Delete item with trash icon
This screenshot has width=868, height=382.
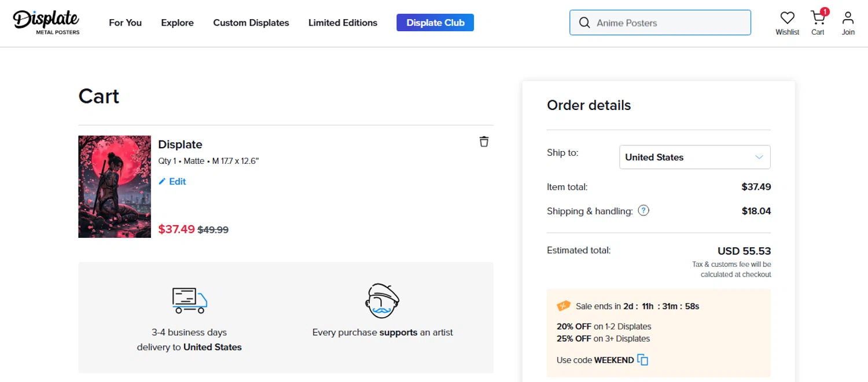(x=484, y=142)
